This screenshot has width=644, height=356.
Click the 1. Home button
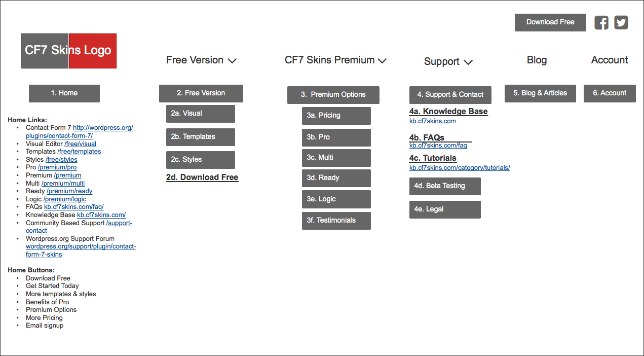coord(64,93)
